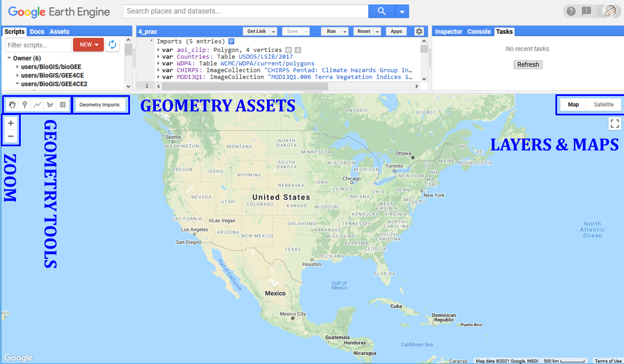Open the code editor settings gear

[419, 31]
